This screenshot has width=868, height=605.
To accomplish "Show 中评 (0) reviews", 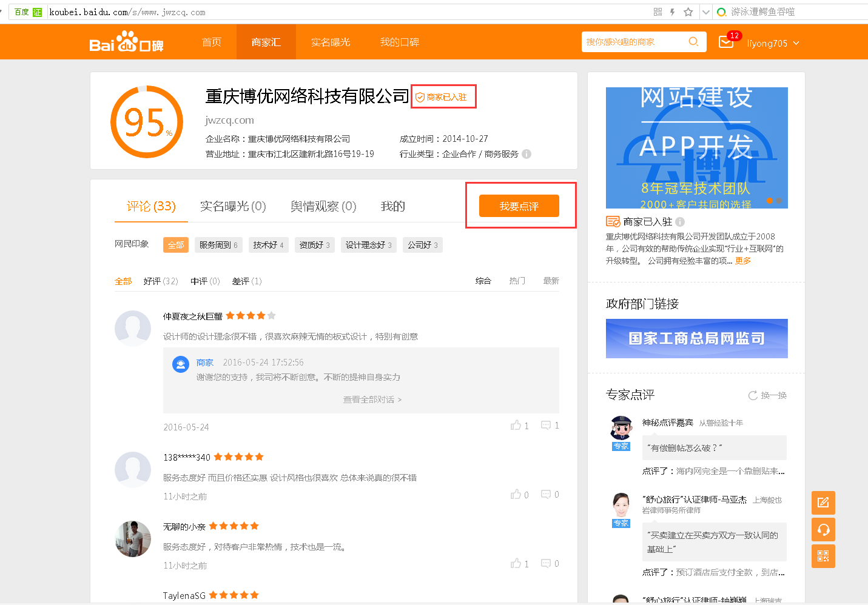I will [x=205, y=281].
